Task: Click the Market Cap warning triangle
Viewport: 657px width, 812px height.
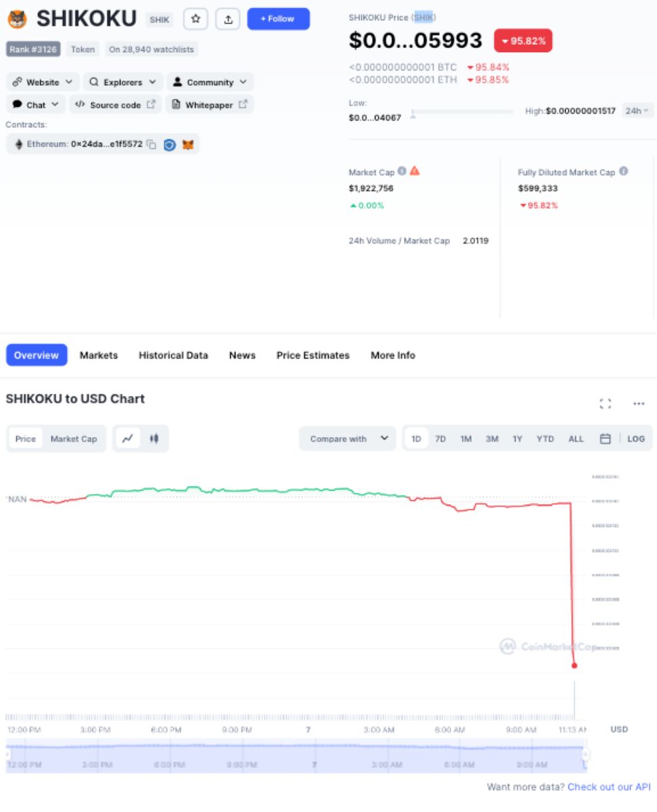Action: 415,171
